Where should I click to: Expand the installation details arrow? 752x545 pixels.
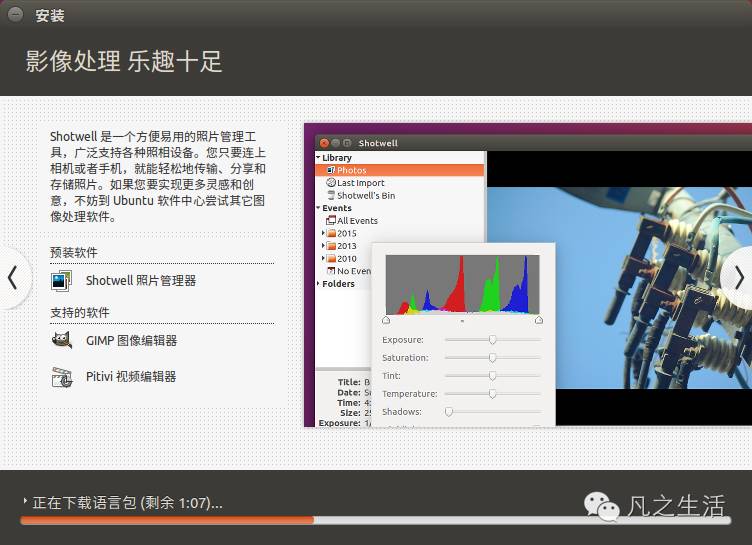pyautogui.click(x=25, y=501)
